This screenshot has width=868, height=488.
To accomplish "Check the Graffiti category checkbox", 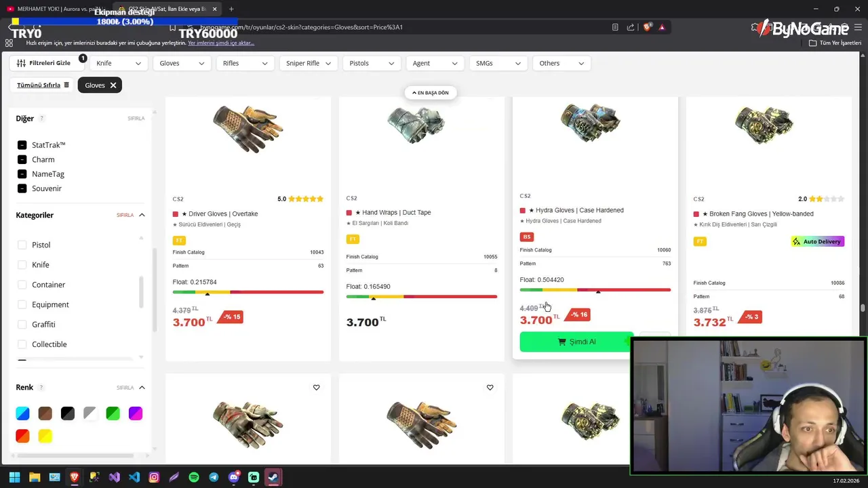I will [22, 324].
